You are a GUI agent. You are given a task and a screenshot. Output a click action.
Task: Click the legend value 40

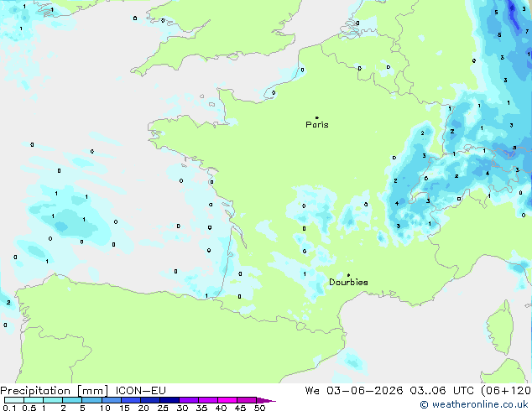(221, 408)
